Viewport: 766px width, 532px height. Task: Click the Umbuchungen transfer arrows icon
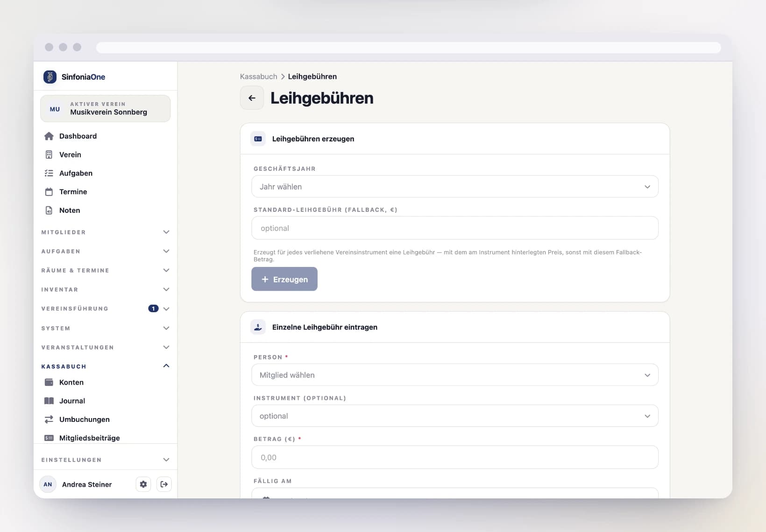[49, 420]
